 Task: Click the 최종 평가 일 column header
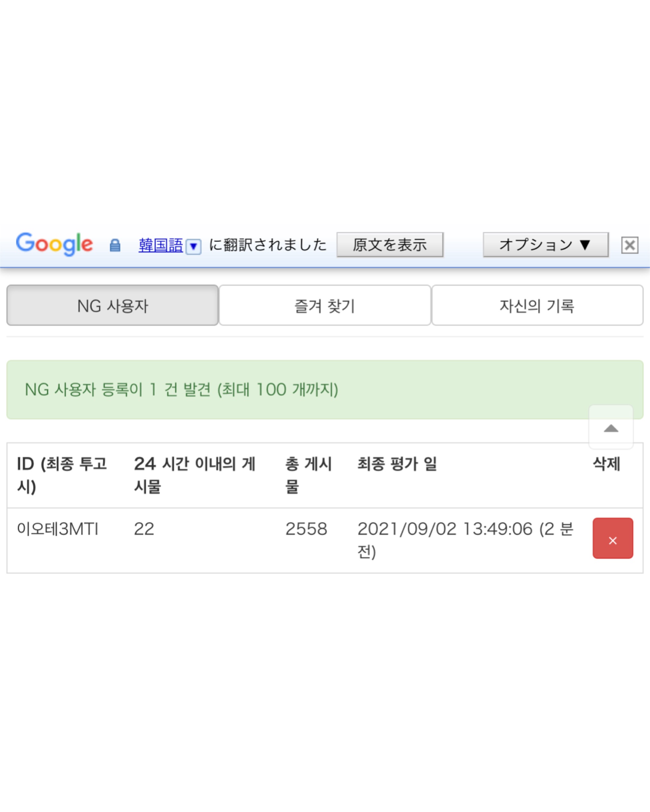[x=397, y=464]
